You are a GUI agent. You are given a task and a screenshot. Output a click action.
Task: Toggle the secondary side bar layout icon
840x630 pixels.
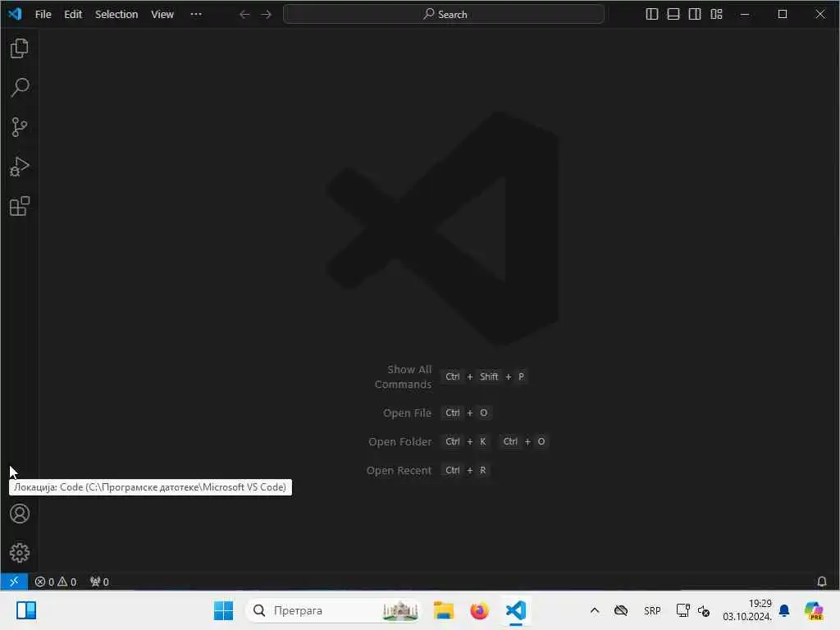coord(695,14)
